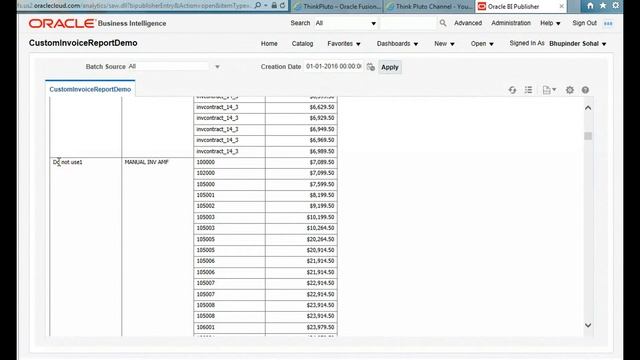This screenshot has height=360, width=640.
Task: Open the report actions gear icon
Action: click(x=570, y=90)
